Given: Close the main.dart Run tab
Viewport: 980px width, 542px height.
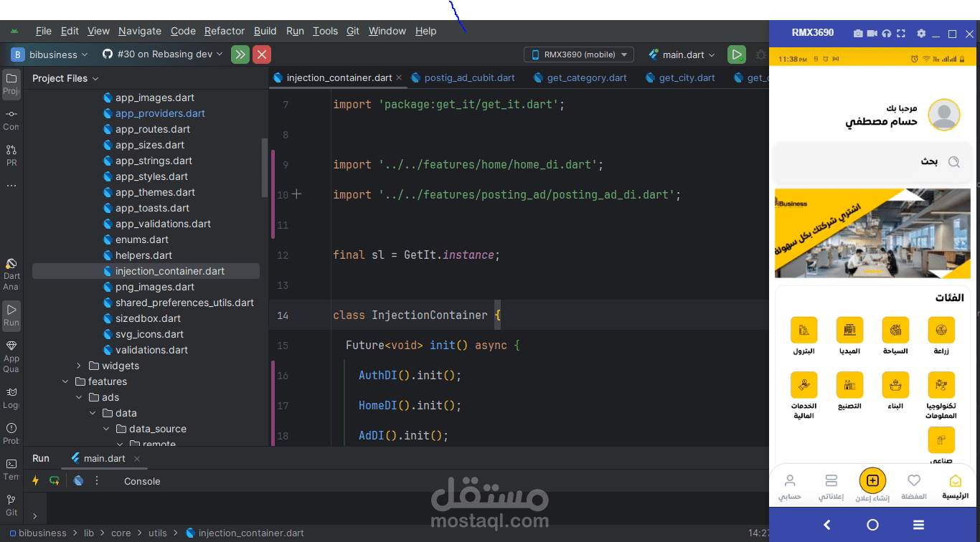Looking at the screenshot, I should point(137,459).
